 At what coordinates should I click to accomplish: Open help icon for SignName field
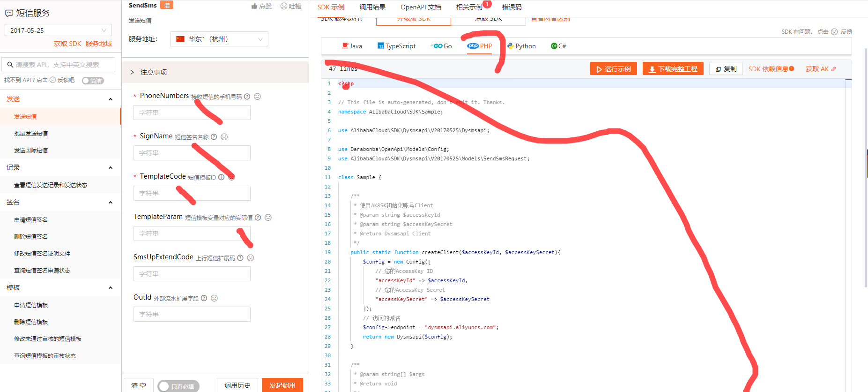214,137
